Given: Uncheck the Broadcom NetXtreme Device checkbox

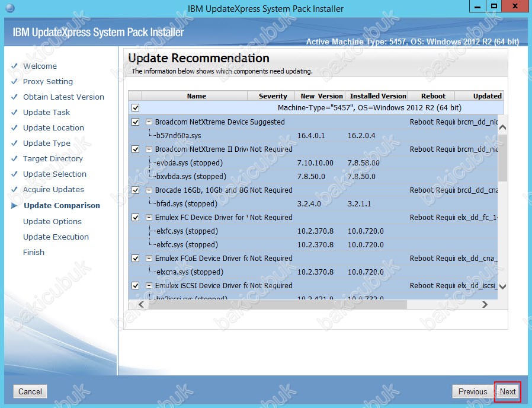Looking at the screenshot, I should tap(136, 122).
